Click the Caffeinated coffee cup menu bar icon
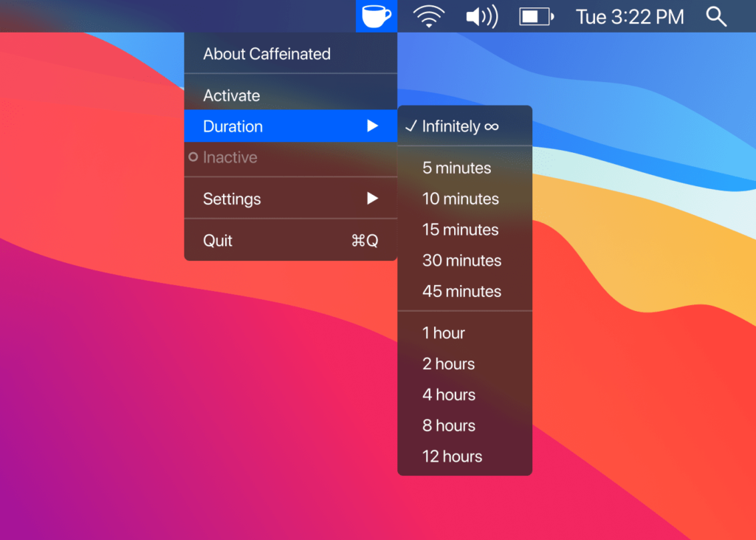This screenshot has height=540, width=756. pos(376,16)
